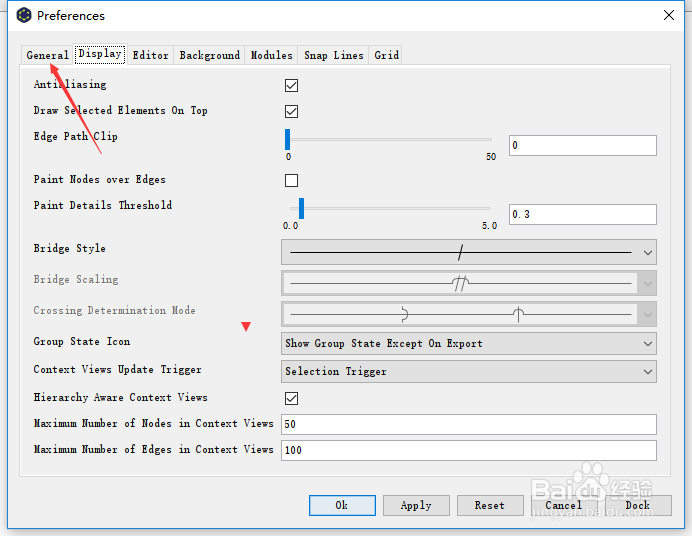Image resolution: width=692 pixels, height=536 pixels.
Task: Click the Group State Icon label
Action: tap(82, 341)
